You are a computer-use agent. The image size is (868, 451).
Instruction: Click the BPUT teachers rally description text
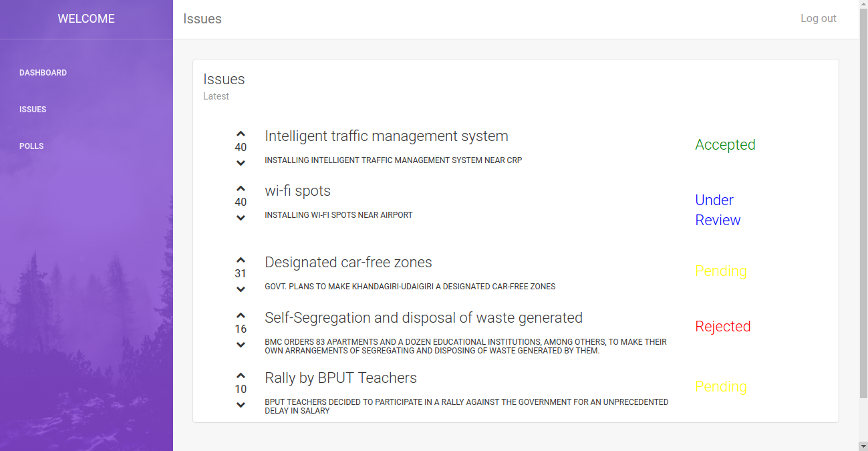pyautogui.click(x=466, y=406)
